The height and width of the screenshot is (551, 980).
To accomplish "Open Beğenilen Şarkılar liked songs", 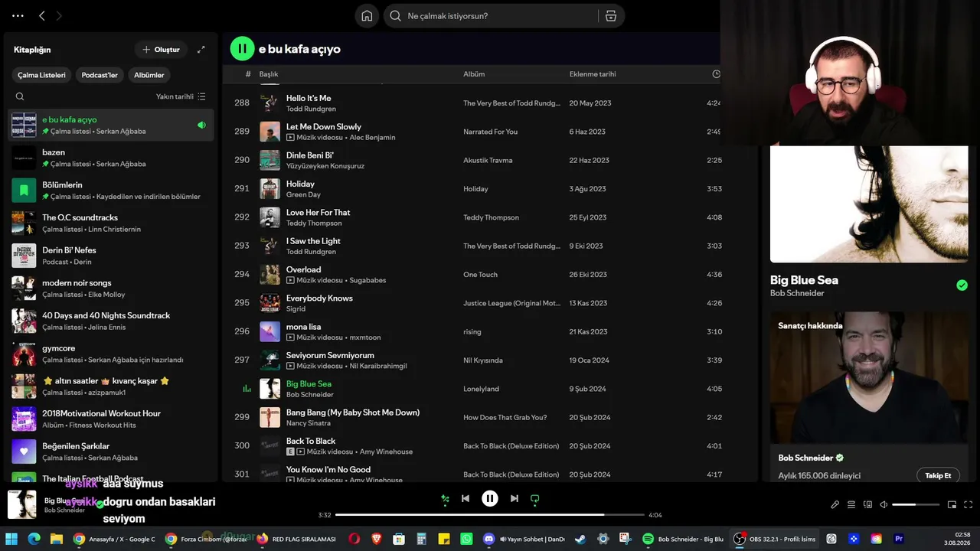I will [x=111, y=452].
